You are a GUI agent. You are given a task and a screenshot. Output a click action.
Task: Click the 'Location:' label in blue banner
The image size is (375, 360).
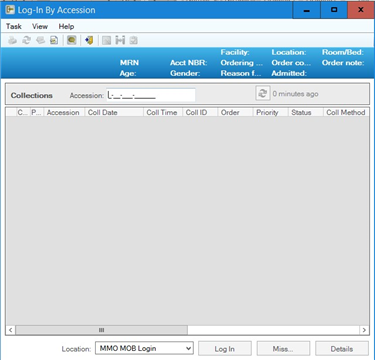click(289, 52)
